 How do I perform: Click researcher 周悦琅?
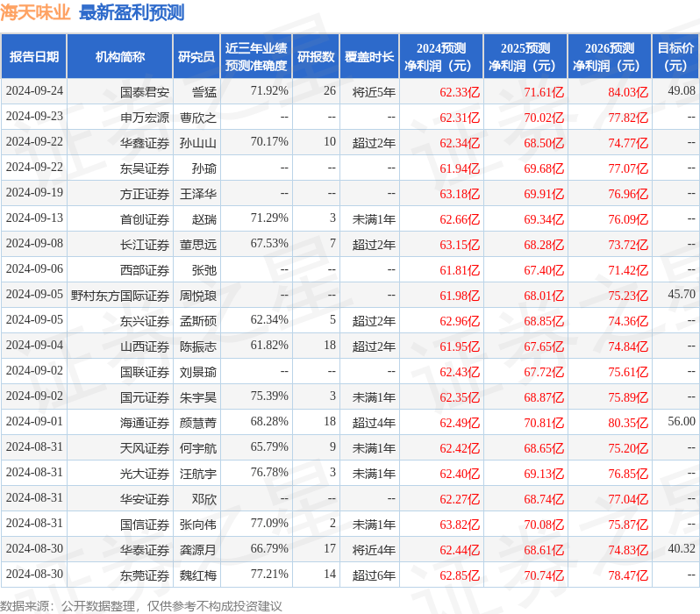(x=198, y=296)
